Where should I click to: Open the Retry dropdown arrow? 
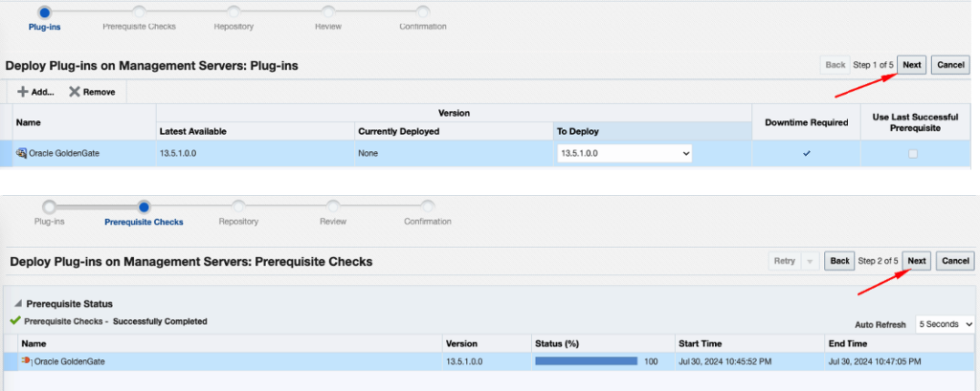click(x=810, y=261)
